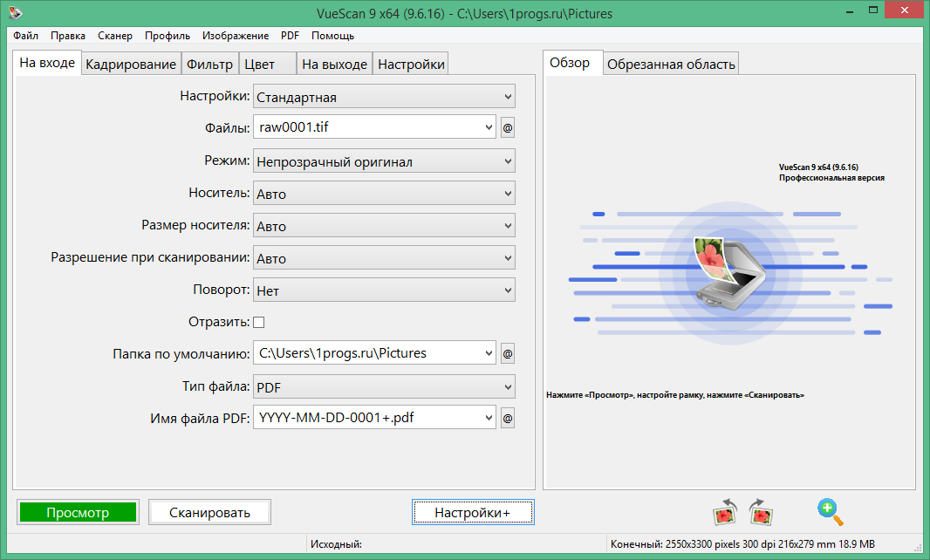Click the @ button next to Файлы
The height and width of the screenshot is (560, 930).
[x=508, y=128]
